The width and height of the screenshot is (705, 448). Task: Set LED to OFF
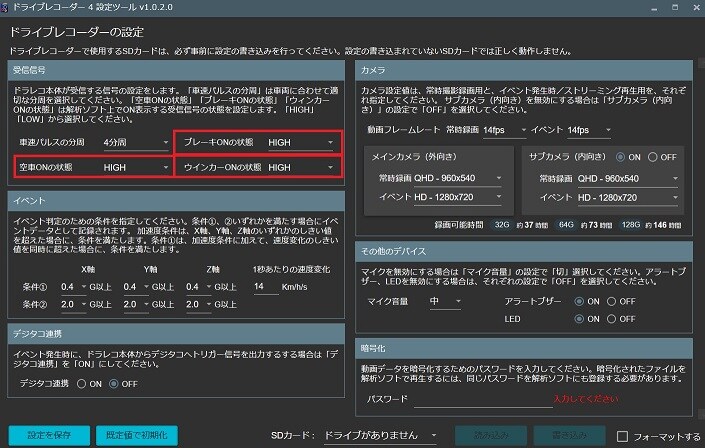[x=611, y=319]
